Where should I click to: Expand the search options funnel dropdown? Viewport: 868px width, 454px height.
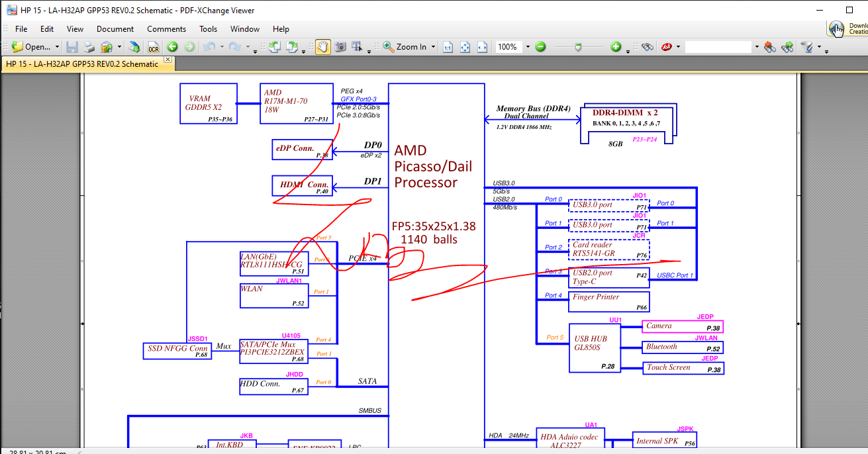pos(819,47)
